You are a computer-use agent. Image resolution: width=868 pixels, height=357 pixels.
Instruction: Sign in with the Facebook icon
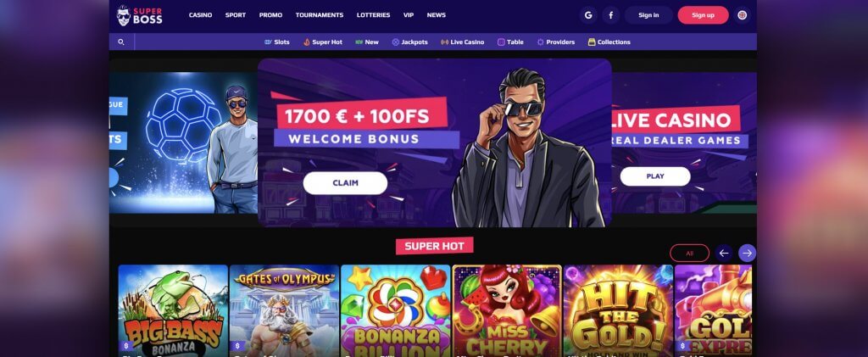[x=610, y=15]
